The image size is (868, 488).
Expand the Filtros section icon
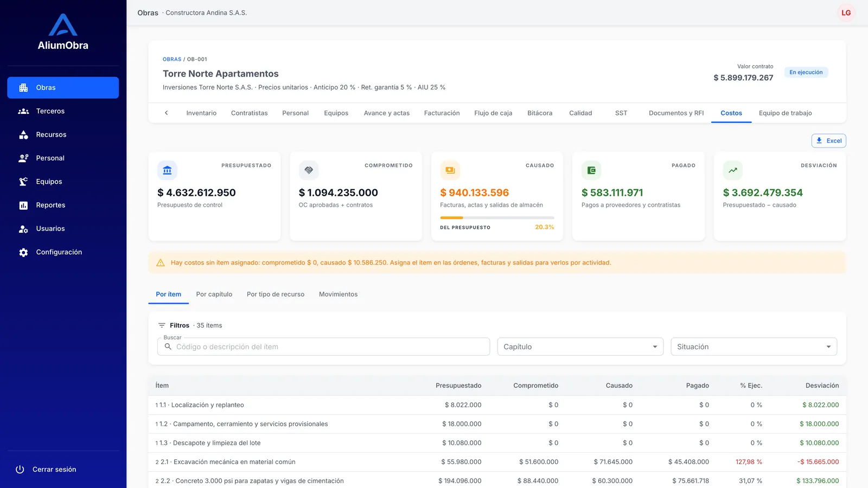point(162,325)
